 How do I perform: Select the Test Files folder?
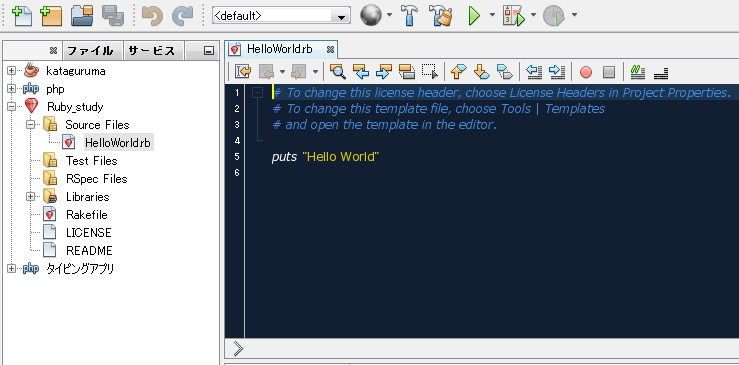(x=91, y=161)
